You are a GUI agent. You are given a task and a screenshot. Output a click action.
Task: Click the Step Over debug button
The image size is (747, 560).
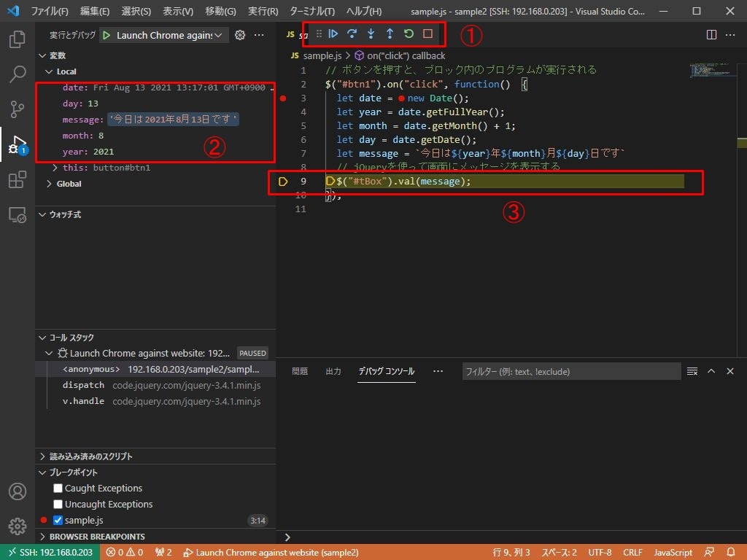pos(352,34)
